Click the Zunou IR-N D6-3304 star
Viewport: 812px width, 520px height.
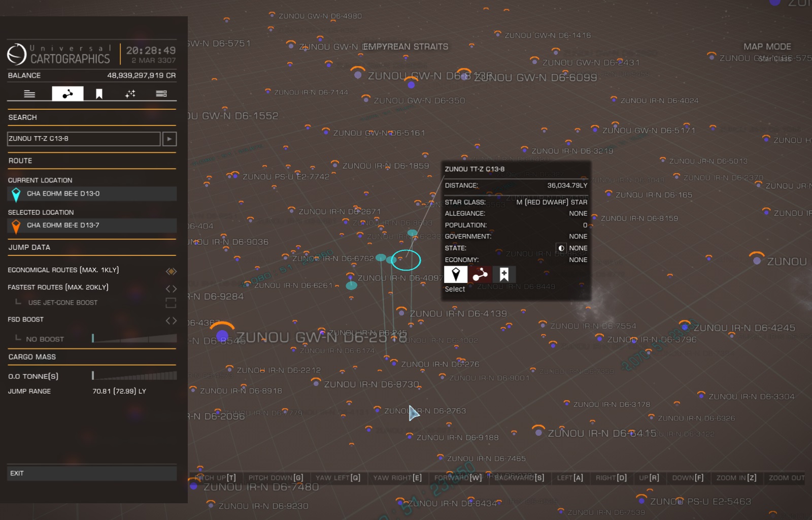point(701,395)
